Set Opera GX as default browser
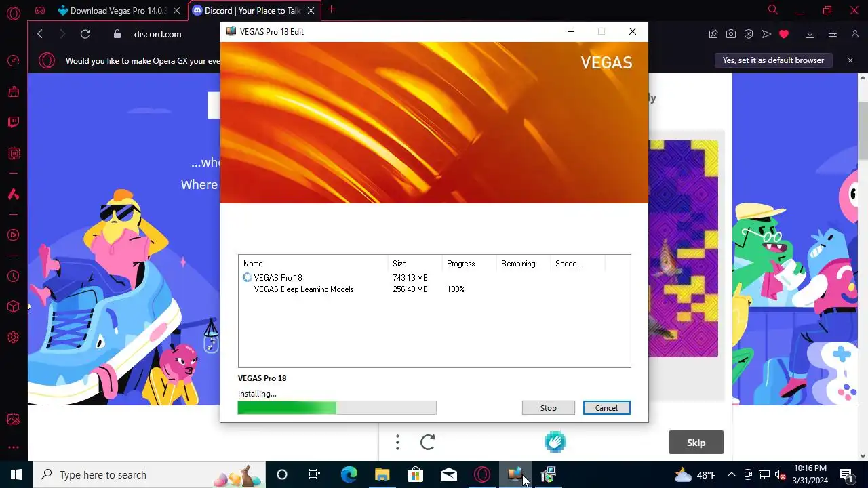868x488 pixels. (773, 60)
